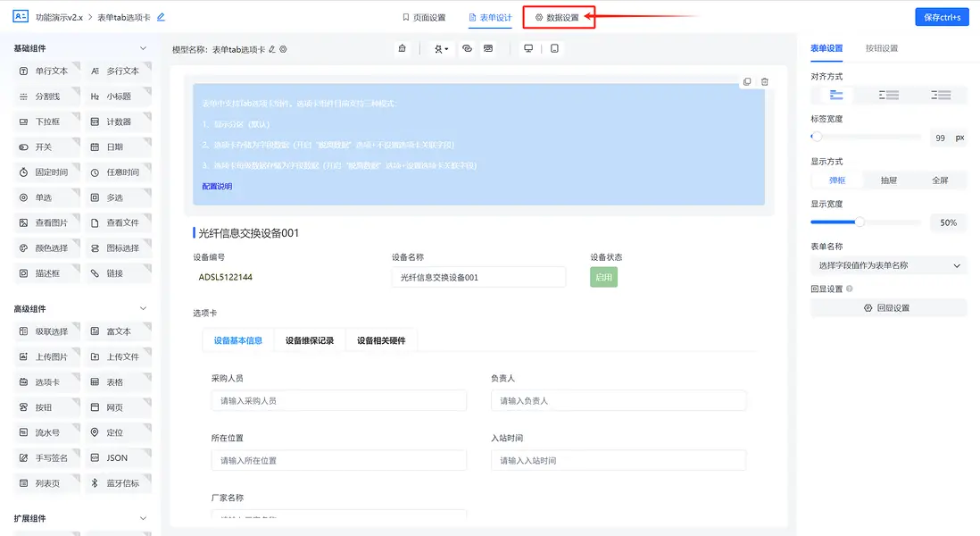Screen dimensions: 980x536
Task: Add the 网页 webpage component
Action: pyautogui.click(x=118, y=407)
